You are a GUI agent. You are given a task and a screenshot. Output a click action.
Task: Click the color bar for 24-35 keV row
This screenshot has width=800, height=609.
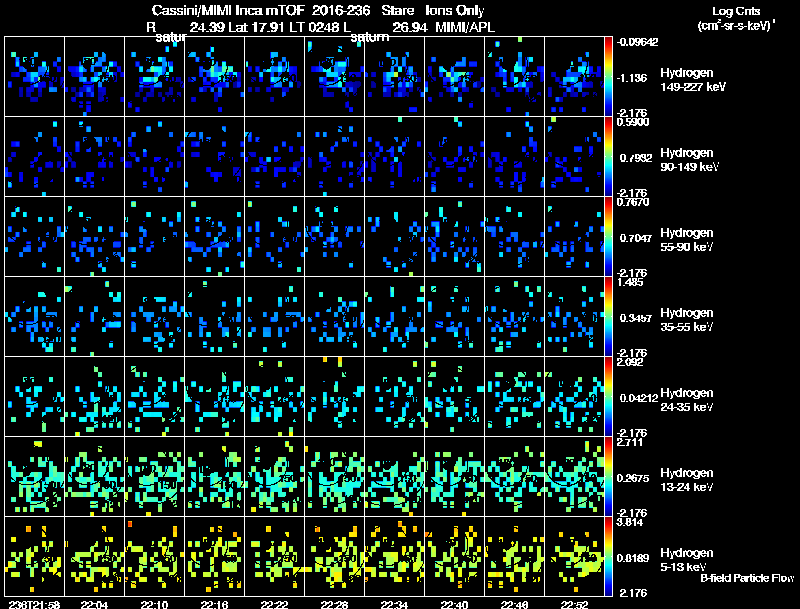(x=608, y=397)
